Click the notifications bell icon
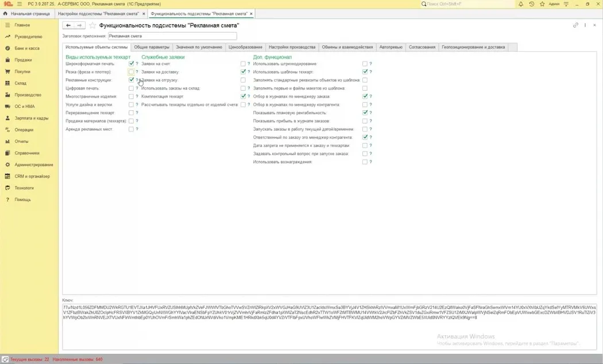The width and height of the screenshot is (603, 364). click(x=521, y=4)
